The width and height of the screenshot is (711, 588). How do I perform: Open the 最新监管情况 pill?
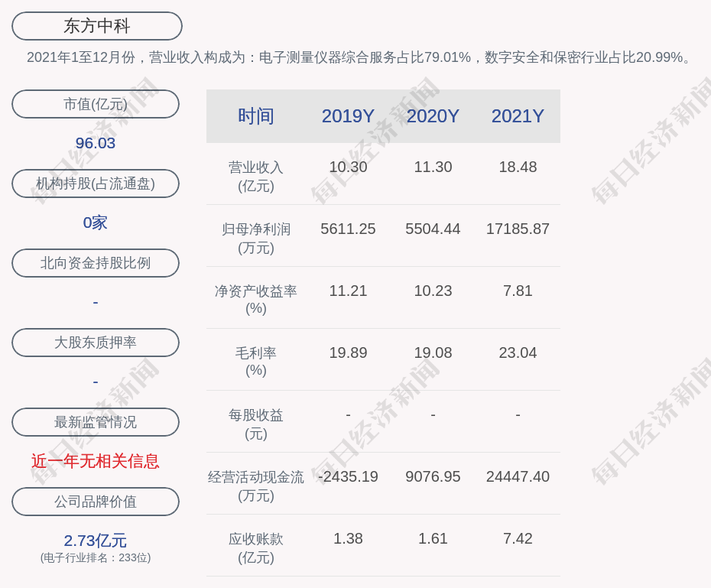[96, 422]
